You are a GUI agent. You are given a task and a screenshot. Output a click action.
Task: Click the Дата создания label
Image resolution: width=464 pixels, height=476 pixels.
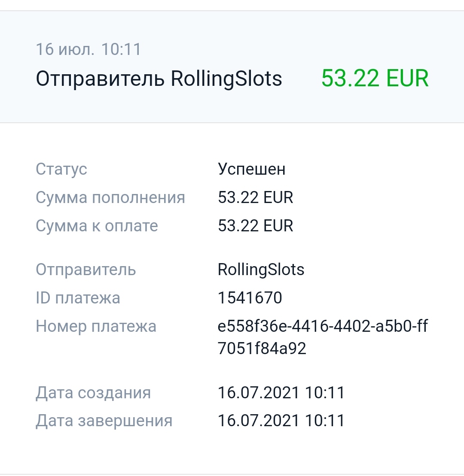tap(93, 393)
